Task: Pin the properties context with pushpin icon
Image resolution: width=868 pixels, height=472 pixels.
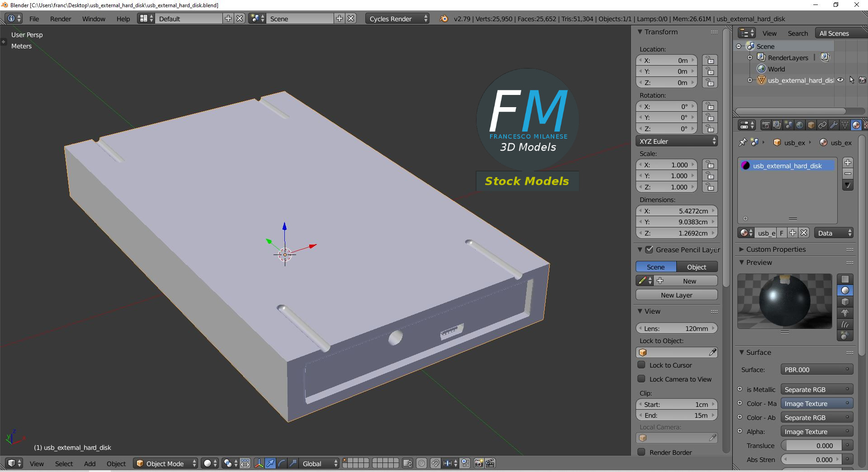Action: (x=743, y=142)
